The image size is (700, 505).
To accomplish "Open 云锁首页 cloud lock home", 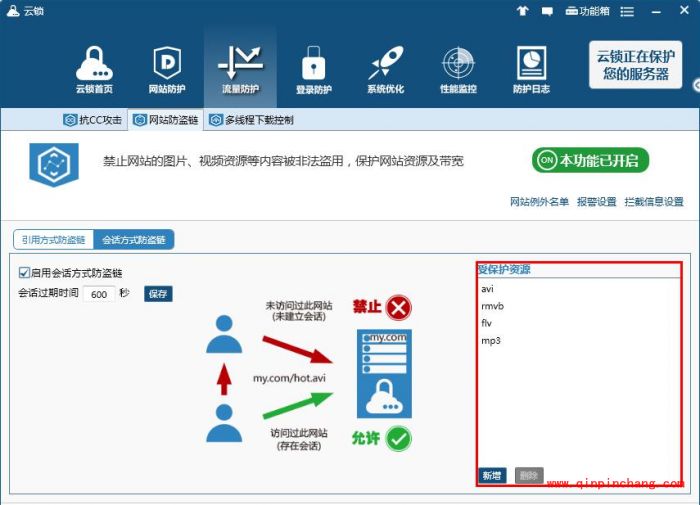I will pos(94,70).
